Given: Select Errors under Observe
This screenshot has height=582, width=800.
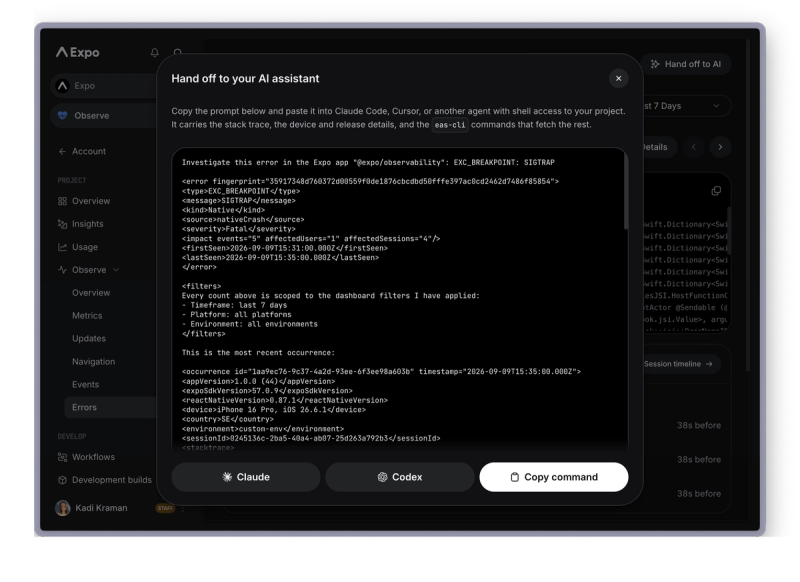Looking at the screenshot, I should click(x=111, y=408).
